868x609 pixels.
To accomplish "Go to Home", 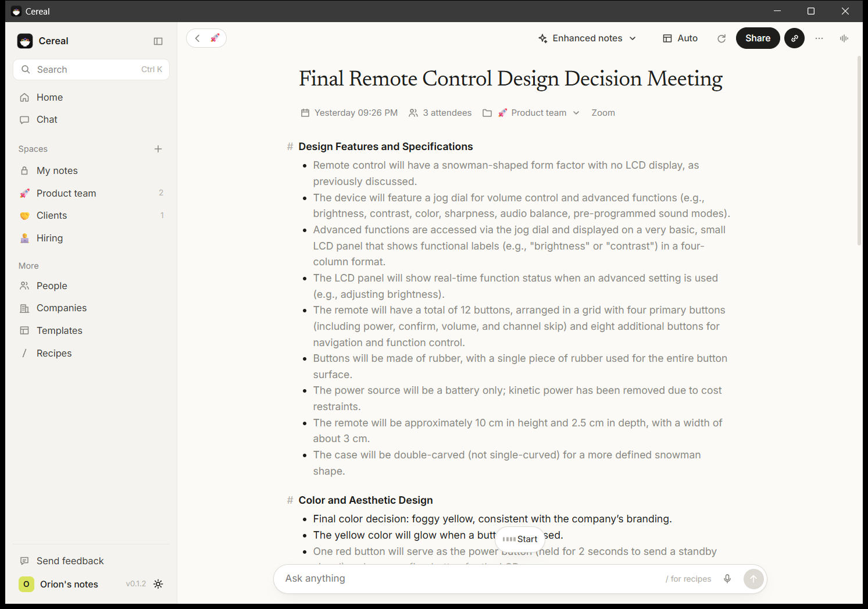I will coord(91,97).
